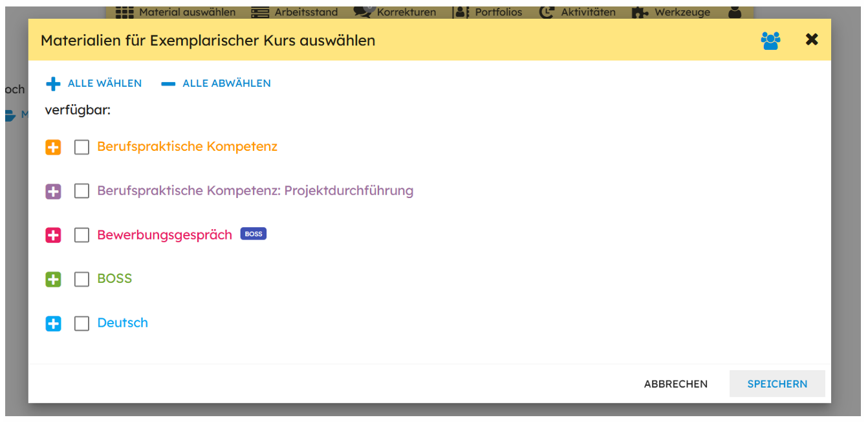The height and width of the screenshot is (422, 868).
Task: Expand the orange Berufspraktische Kompetenz plus icon
Action: (x=53, y=147)
